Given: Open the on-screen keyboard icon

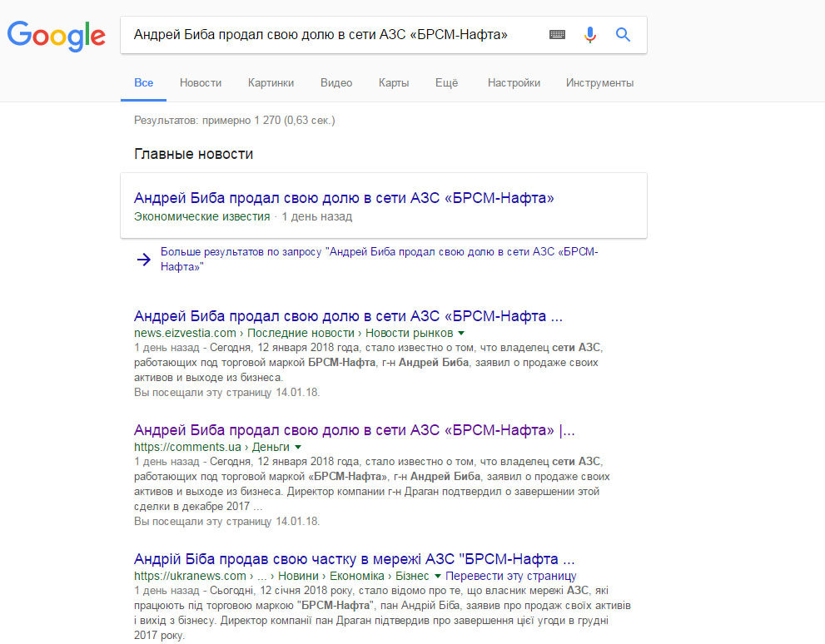Looking at the screenshot, I should [557, 35].
